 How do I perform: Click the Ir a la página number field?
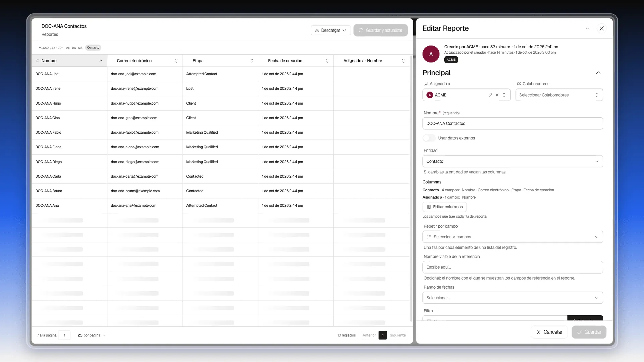coord(64,335)
